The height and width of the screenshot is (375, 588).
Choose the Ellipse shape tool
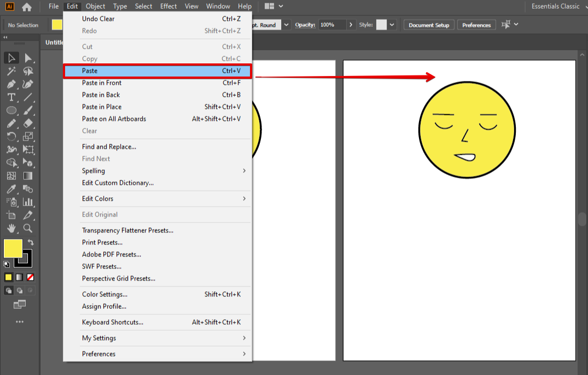tap(11, 110)
